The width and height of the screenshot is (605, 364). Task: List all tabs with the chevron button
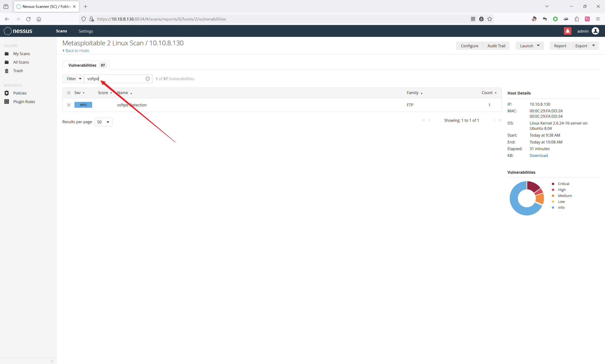(x=547, y=6)
